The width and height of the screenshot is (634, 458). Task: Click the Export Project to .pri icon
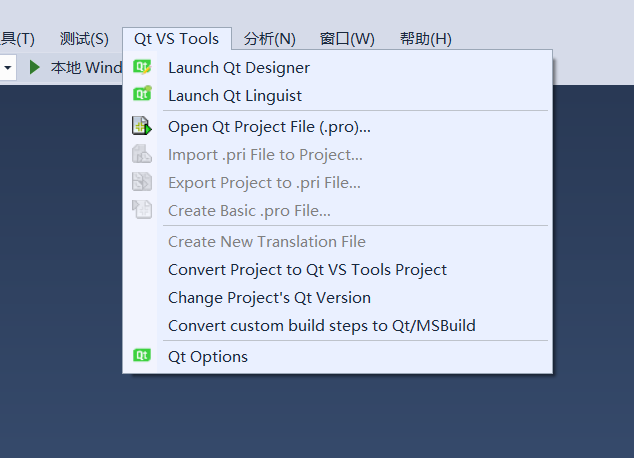[x=142, y=182]
